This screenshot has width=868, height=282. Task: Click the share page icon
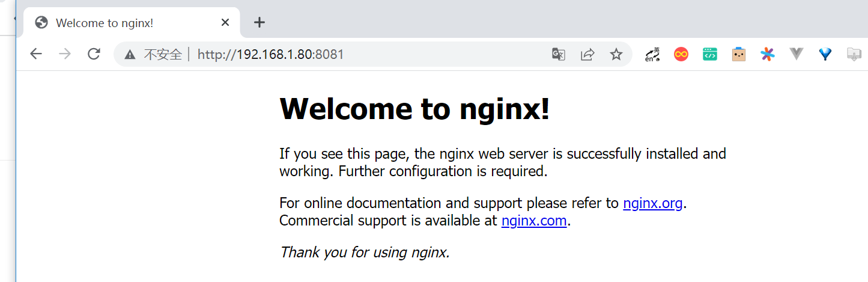coord(587,55)
